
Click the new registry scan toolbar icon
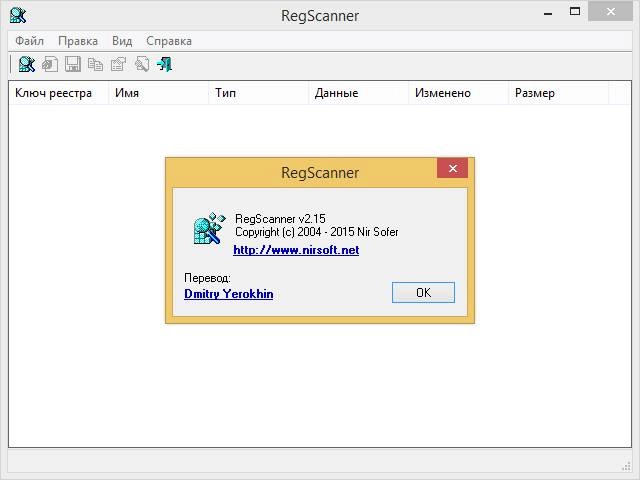click(x=27, y=64)
